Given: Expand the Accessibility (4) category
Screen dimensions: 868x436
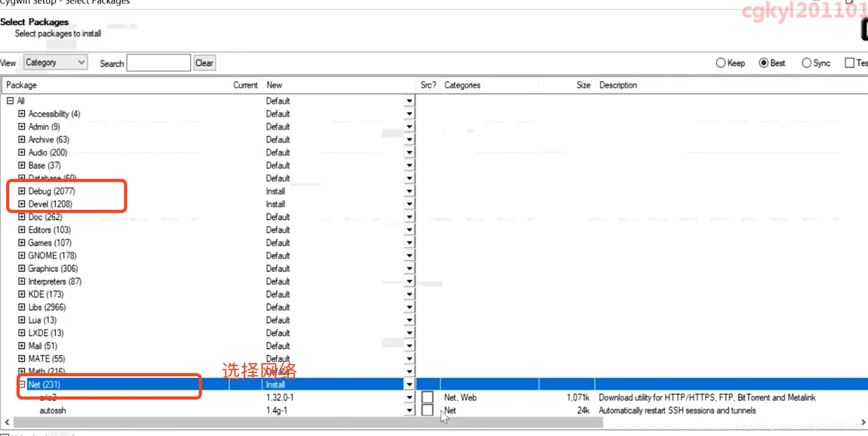Looking at the screenshot, I should (21, 113).
